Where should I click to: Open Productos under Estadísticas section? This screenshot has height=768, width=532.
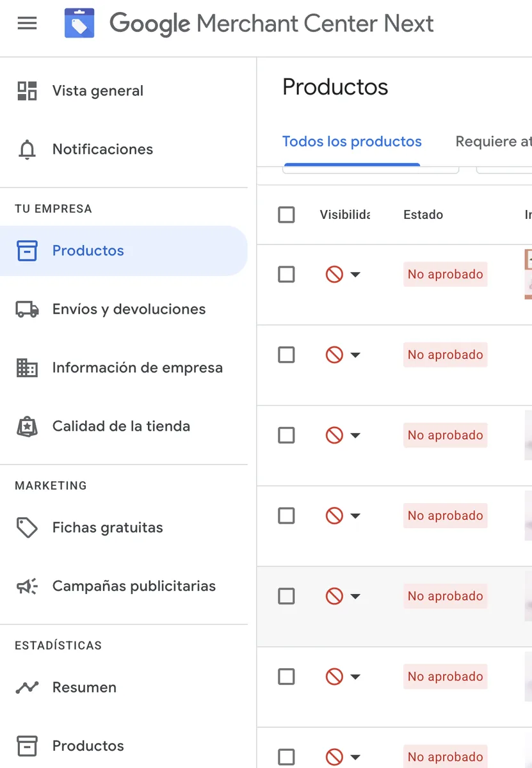88,746
